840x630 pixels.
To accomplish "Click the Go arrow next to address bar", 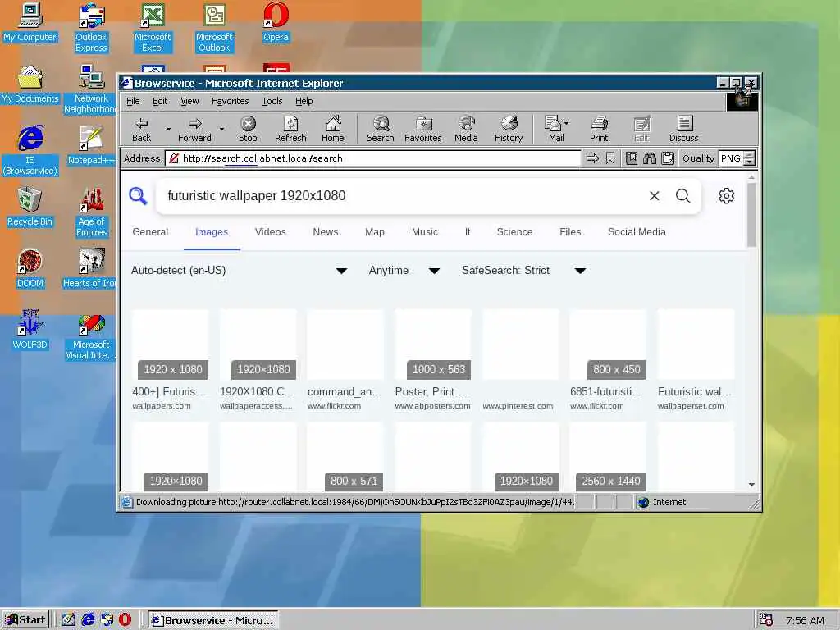I will click(592, 158).
